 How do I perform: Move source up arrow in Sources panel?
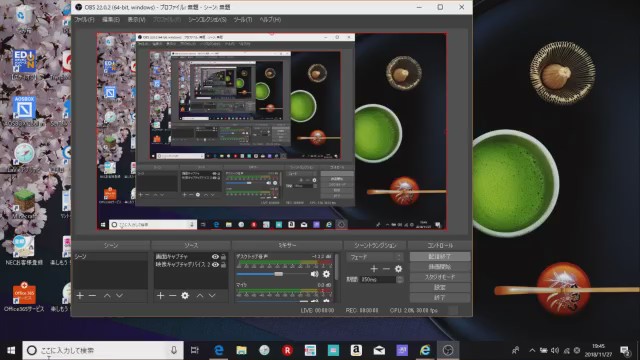coord(200,296)
